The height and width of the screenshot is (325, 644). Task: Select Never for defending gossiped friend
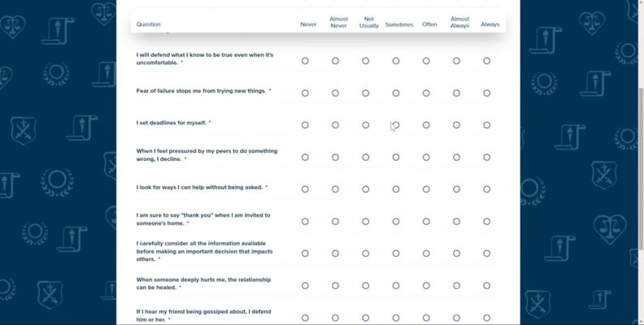305,318
